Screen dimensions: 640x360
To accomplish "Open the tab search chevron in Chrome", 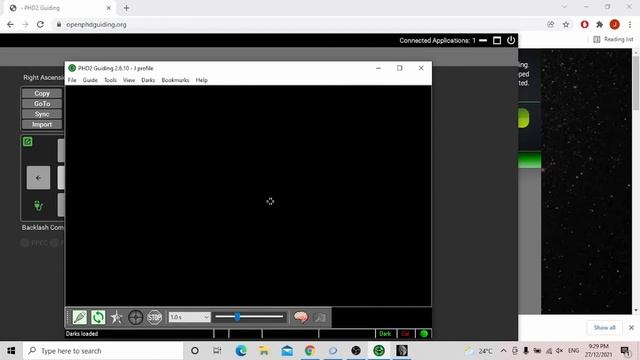I will click(x=564, y=7).
